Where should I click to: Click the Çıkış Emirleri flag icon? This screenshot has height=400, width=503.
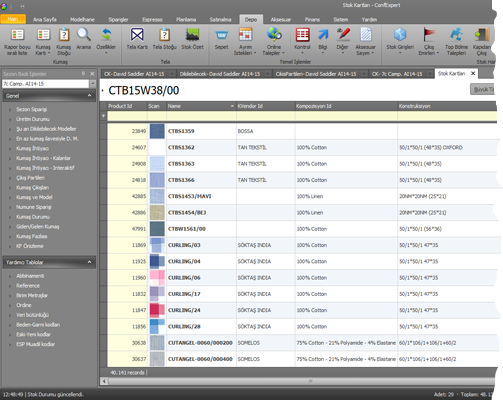[x=429, y=35]
